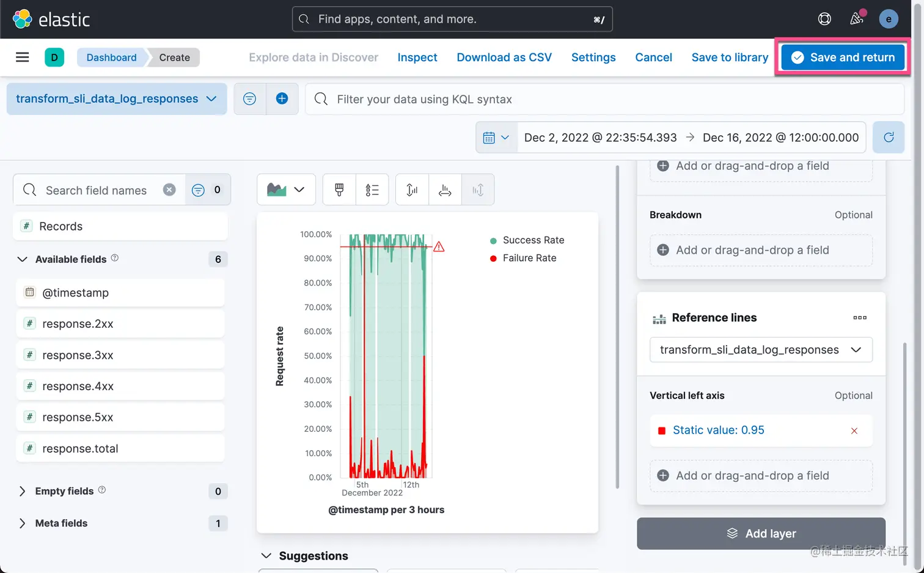Screen dimensions: 924x573
Task: Click Save to library
Action: [x=730, y=57]
